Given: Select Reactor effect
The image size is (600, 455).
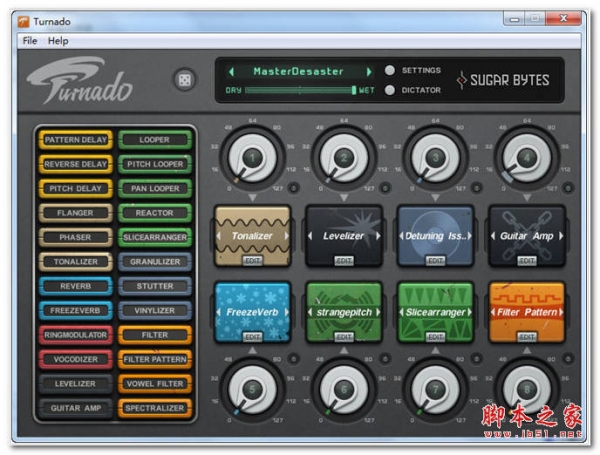Looking at the screenshot, I should pos(155,213).
